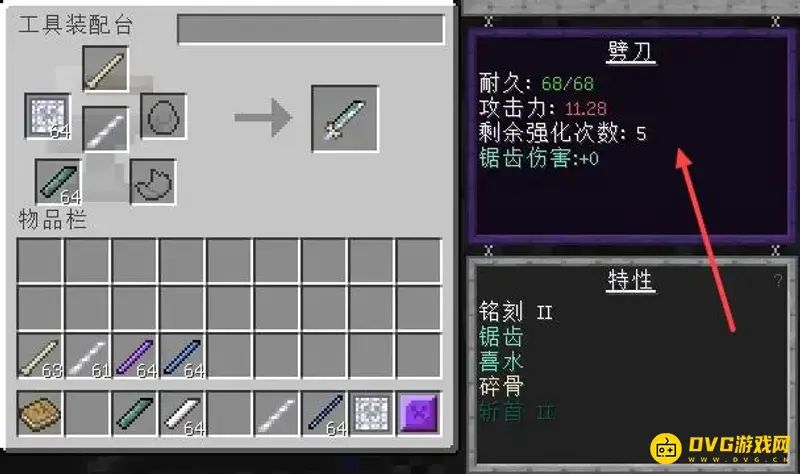
Task: Select the paper stack in top crafting slot
Action: (x=47, y=116)
